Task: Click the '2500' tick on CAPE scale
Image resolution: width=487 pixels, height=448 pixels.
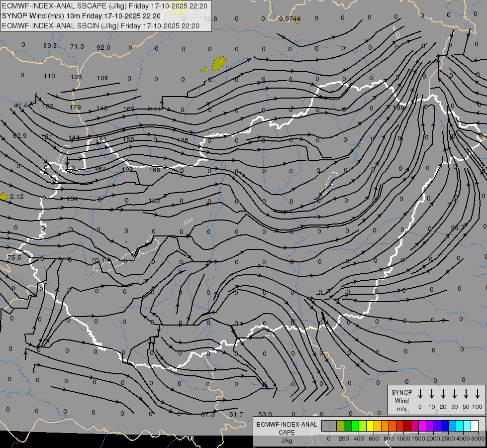Action: pyautogui.click(x=448, y=439)
